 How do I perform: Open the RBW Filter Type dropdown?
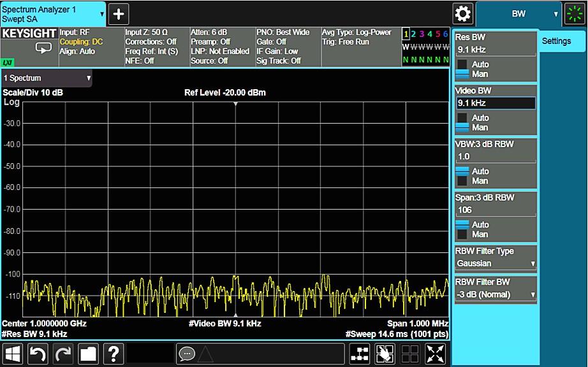tap(496, 263)
